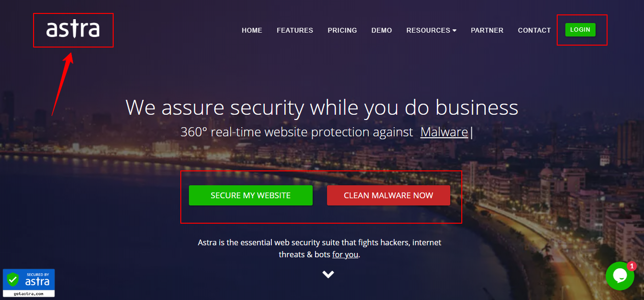
Task: Open the DEMO navigation link
Action: coord(382,30)
